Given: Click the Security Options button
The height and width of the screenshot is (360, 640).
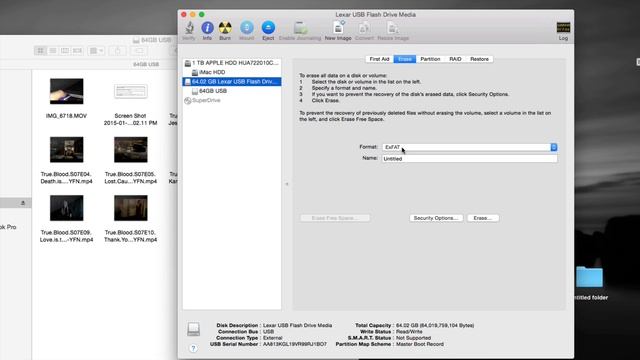Looking at the screenshot, I should coord(436,218).
